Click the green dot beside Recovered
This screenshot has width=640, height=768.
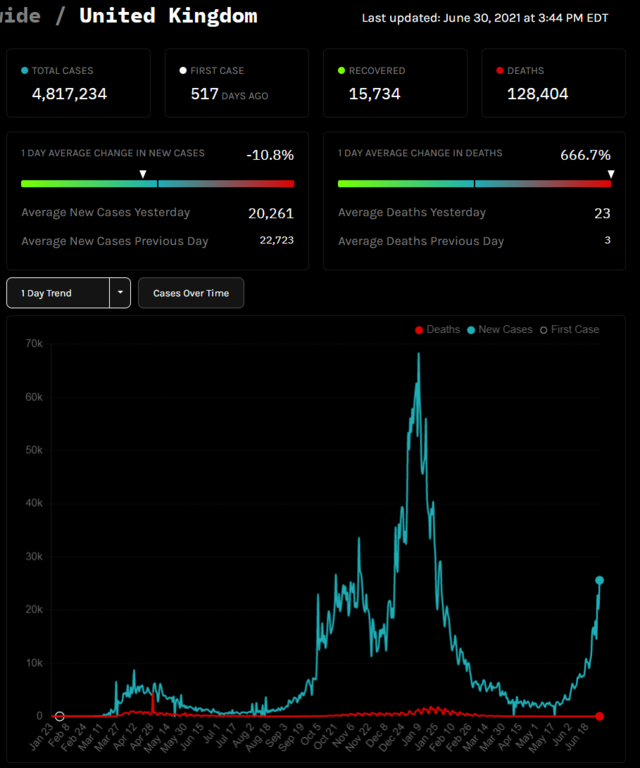pyautogui.click(x=341, y=71)
